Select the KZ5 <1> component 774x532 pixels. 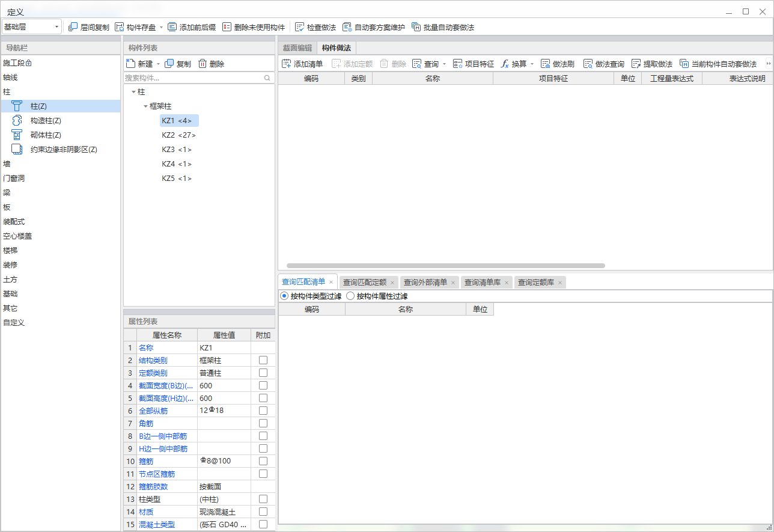click(177, 179)
